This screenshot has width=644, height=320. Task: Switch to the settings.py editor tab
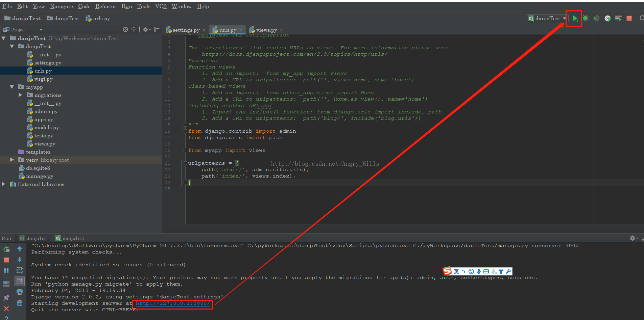186,30
